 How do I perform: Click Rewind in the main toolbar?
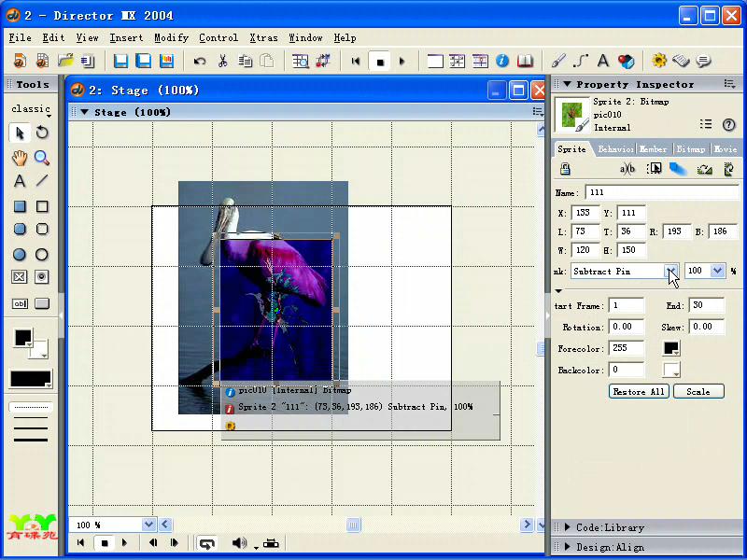pos(356,61)
